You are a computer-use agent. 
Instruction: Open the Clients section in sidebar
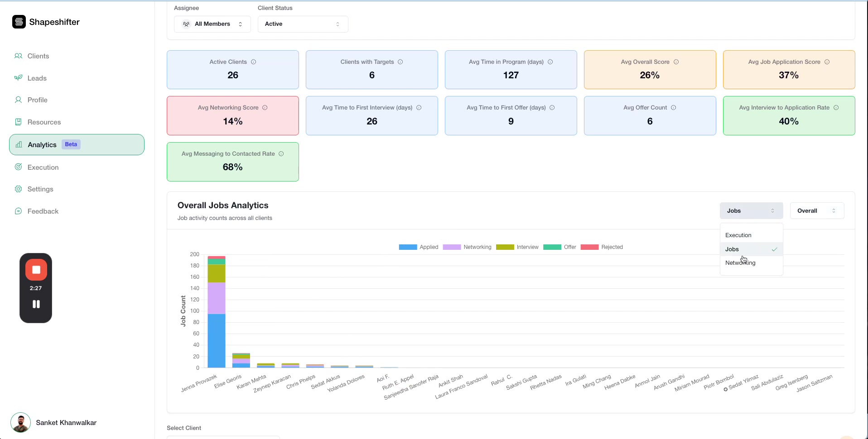point(38,56)
